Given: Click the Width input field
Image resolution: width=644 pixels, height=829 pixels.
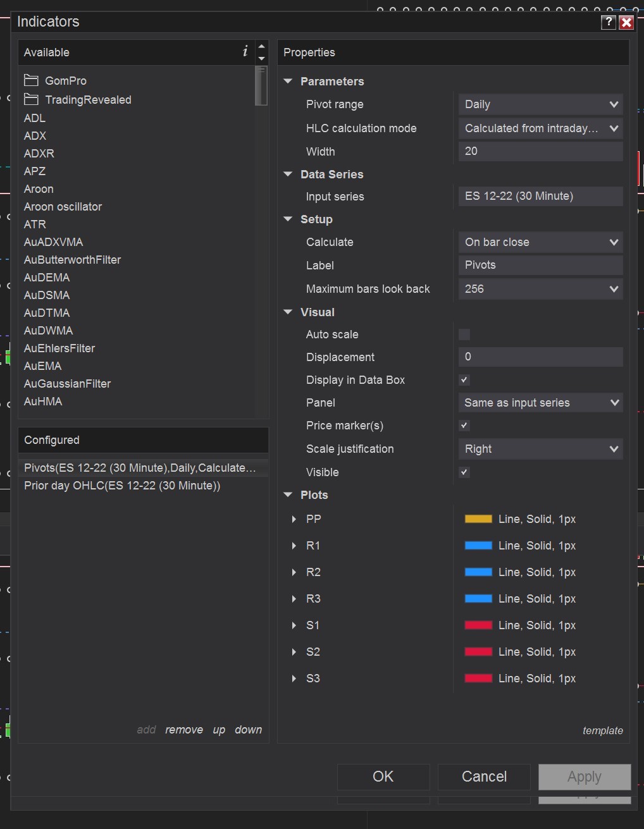Looking at the screenshot, I should pos(540,151).
